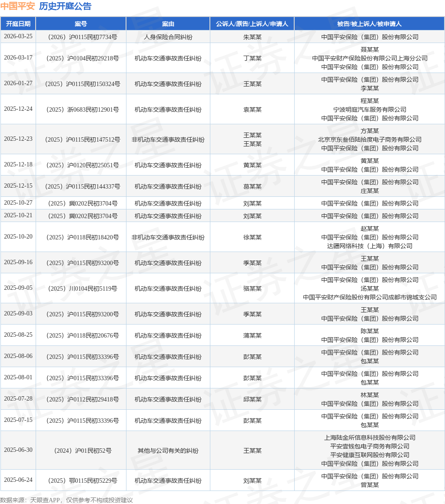Image resolution: width=445 pixels, height=504 pixels.
Task: Click the date cell 2026-01-27
Action: coord(18,83)
